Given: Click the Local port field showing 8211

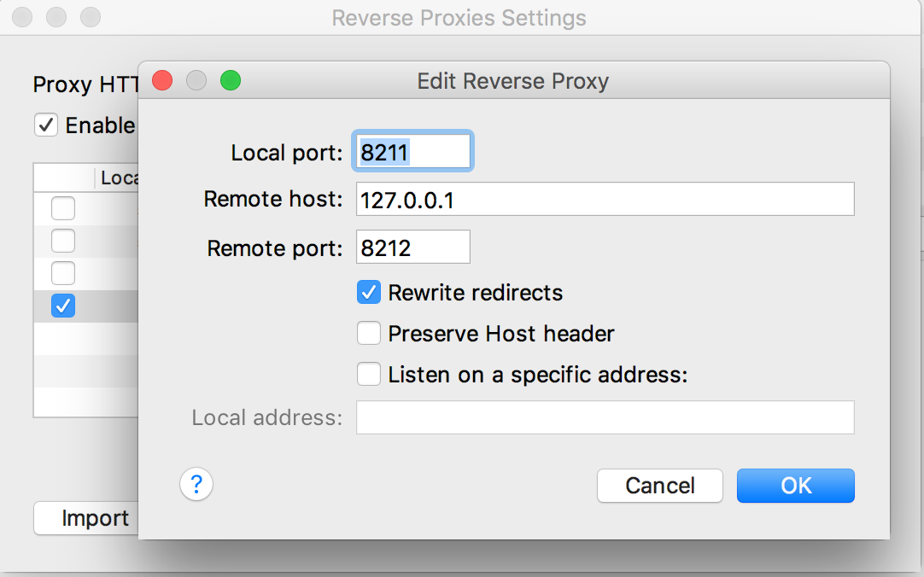Looking at the screenshot, I should point(413,153).
